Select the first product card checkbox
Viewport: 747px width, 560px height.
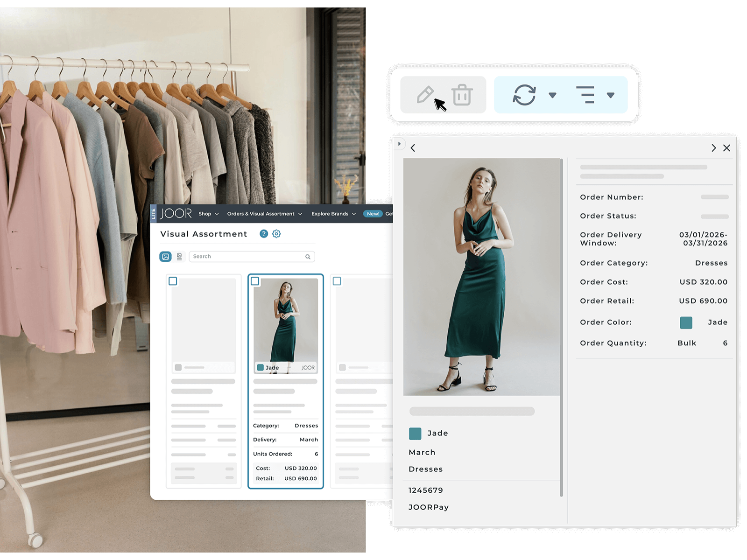pos(173,280)
